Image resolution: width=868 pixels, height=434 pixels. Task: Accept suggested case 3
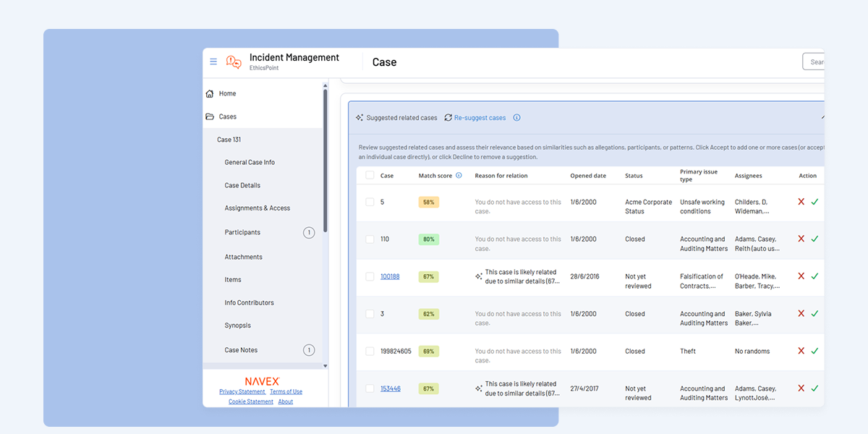coord(814,314)
